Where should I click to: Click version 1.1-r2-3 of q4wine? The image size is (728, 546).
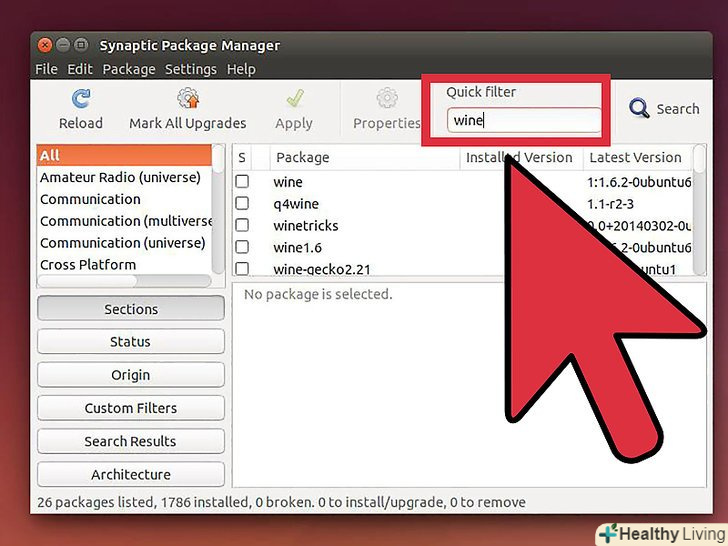click(x=610, y=203)
